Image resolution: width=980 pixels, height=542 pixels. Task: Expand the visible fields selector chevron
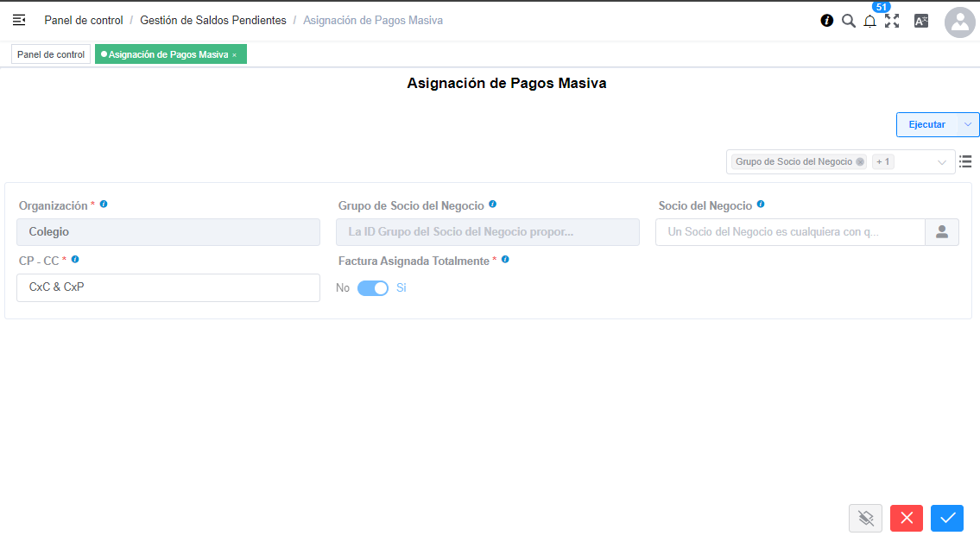941,162
